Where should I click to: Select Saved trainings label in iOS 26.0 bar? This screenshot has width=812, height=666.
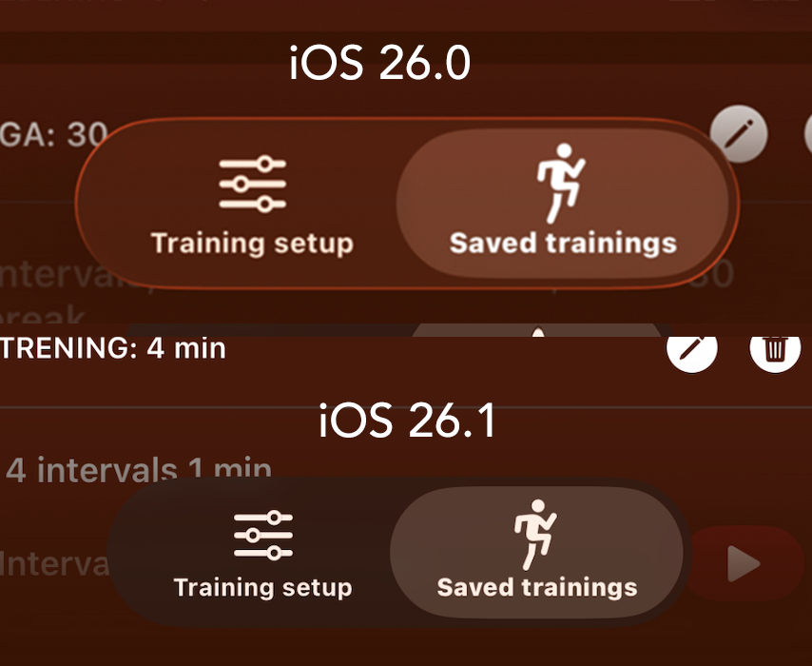[563, 243]
